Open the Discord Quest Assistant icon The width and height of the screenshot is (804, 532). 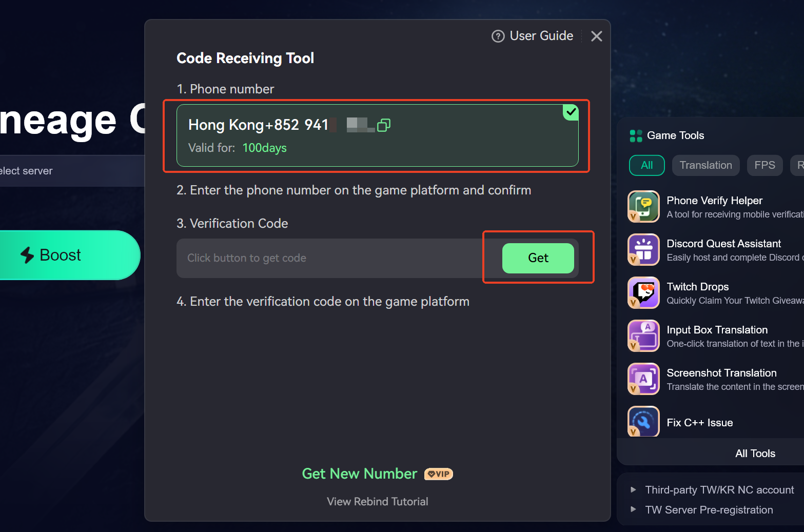click(643, 249)
